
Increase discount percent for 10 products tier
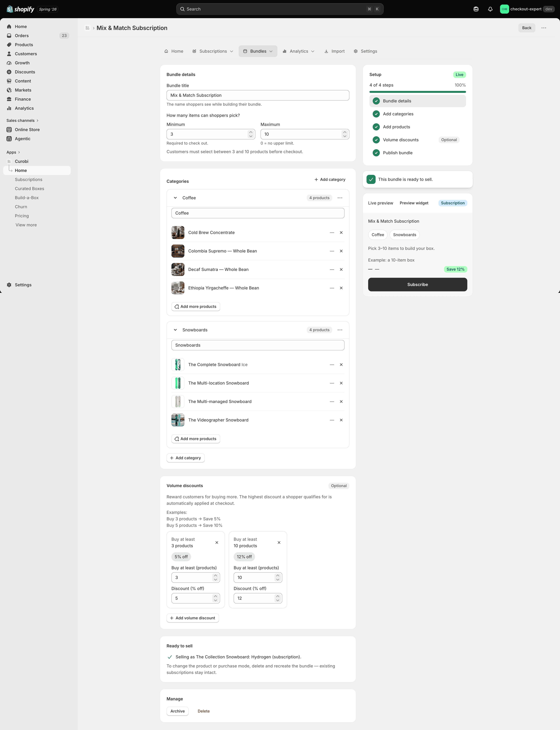[x=278, y=597]
